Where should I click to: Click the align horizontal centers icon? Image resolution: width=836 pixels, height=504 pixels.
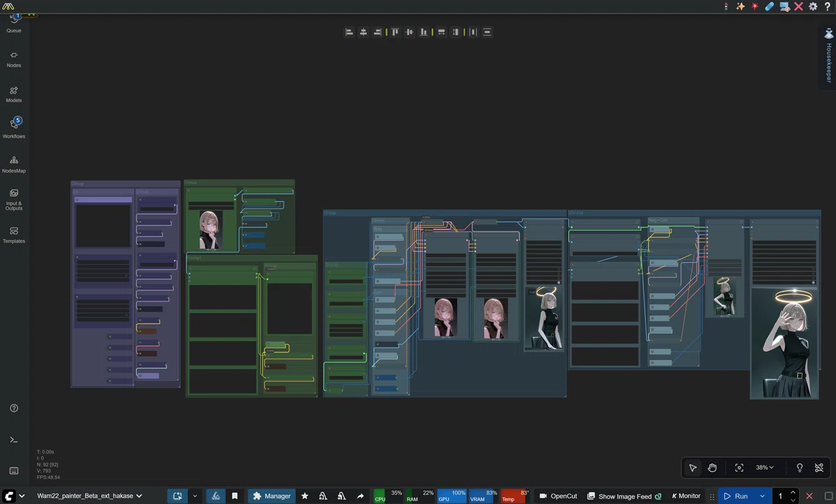(x=363, y=32)
